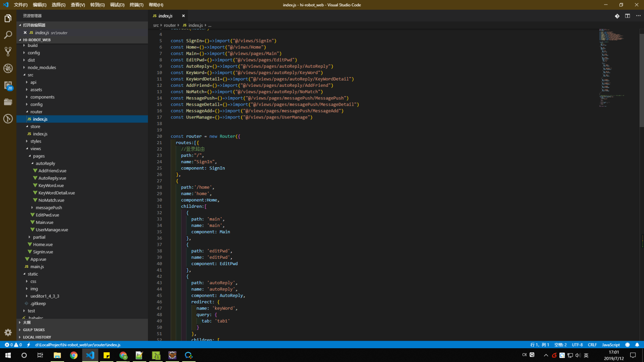Open the Search view in activity bar
Viewport: 644px width, 362px height.
tap(8, 35)
